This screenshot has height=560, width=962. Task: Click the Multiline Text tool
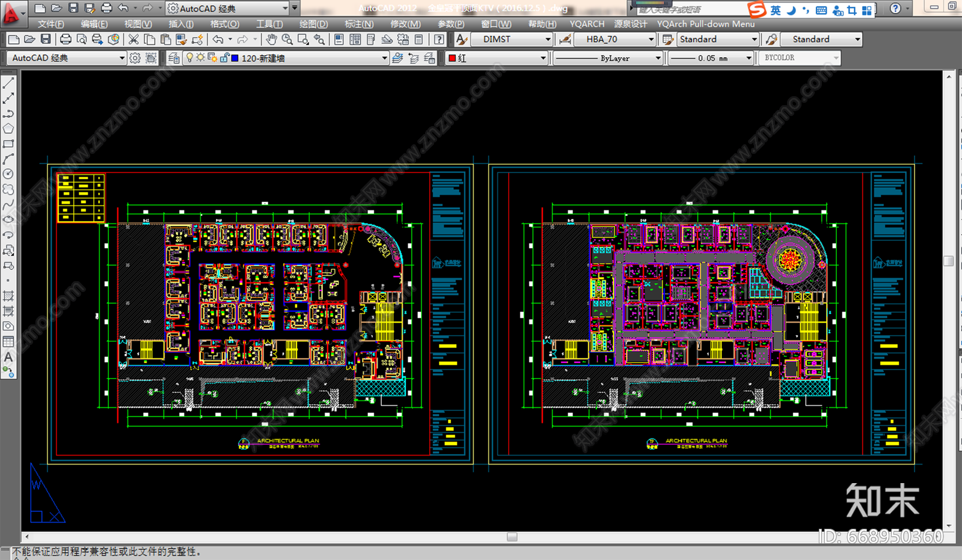[8, 357]
